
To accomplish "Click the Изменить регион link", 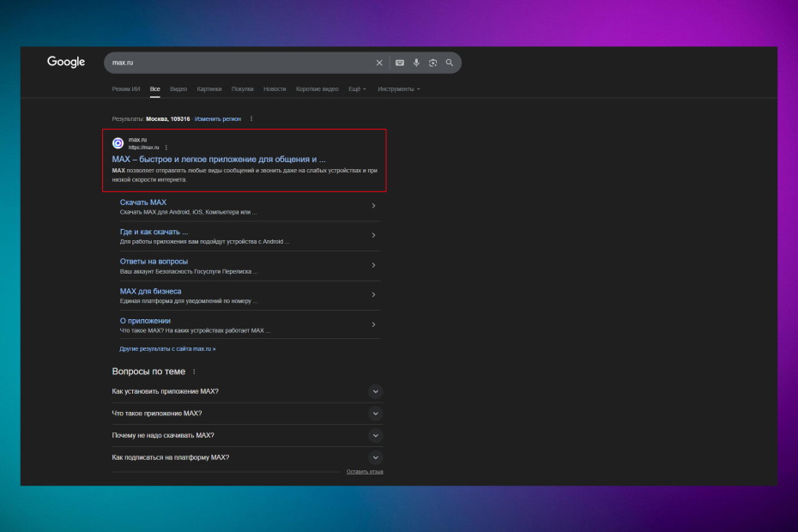I will click(x=218, y=118).
